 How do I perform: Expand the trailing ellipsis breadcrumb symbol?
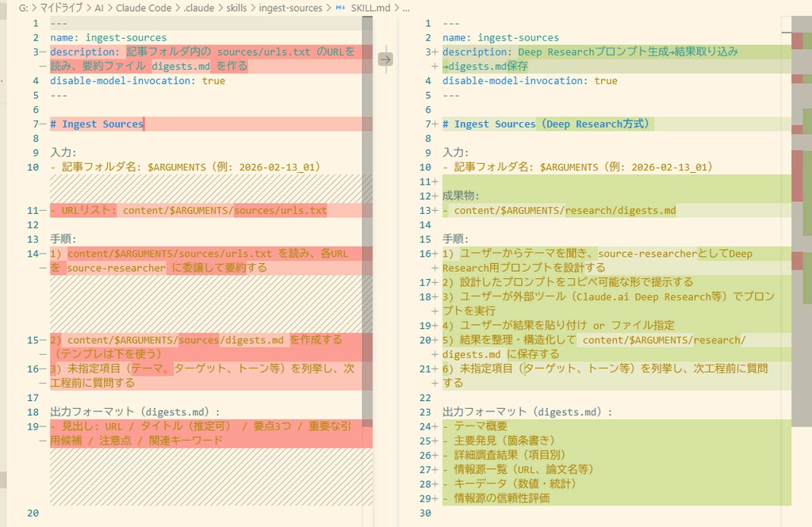pyautogui.click(x=406, y=8)
